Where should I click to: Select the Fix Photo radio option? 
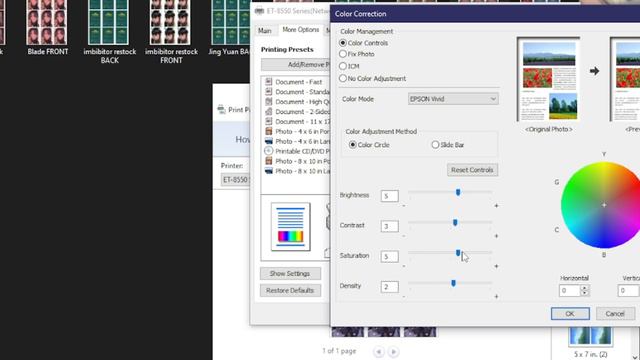tap(343, 54)
